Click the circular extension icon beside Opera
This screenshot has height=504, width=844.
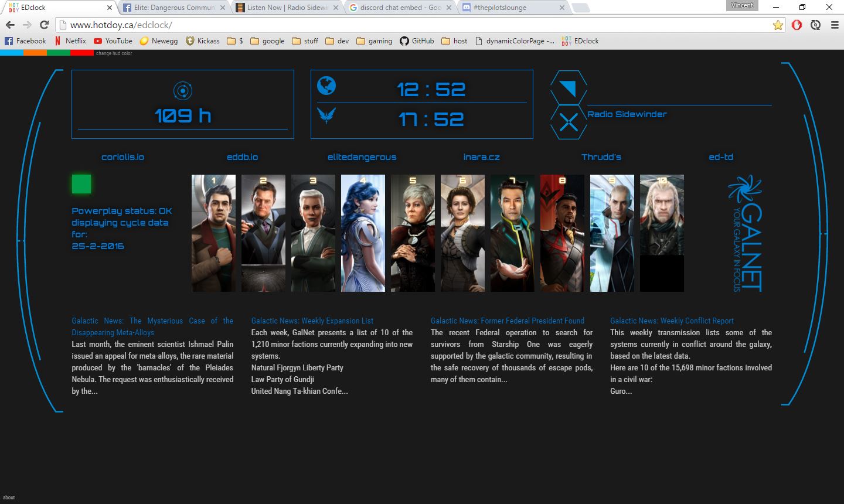click(815, 25)
